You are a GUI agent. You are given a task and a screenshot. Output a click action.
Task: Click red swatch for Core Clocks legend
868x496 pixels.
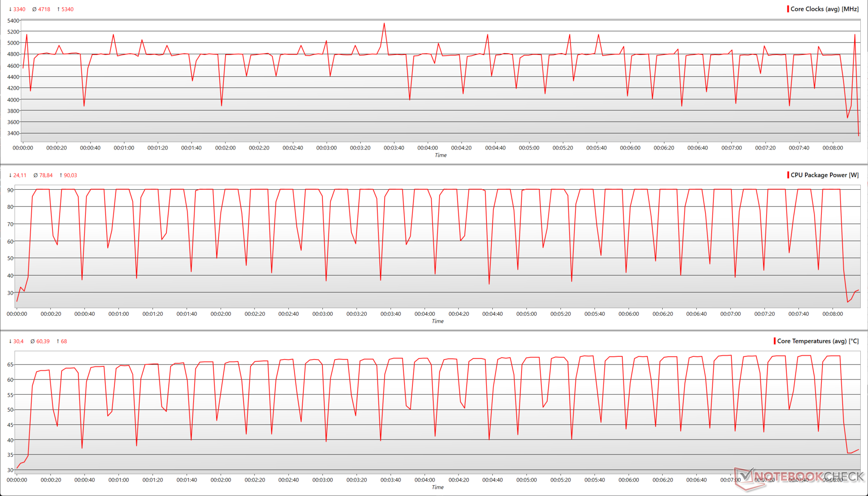788,9
